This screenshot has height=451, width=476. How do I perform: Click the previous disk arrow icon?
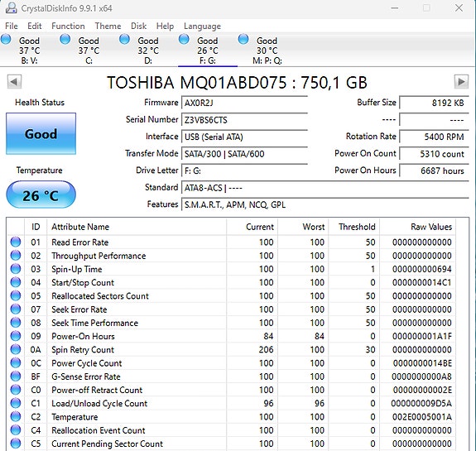(x=14, y=82)
